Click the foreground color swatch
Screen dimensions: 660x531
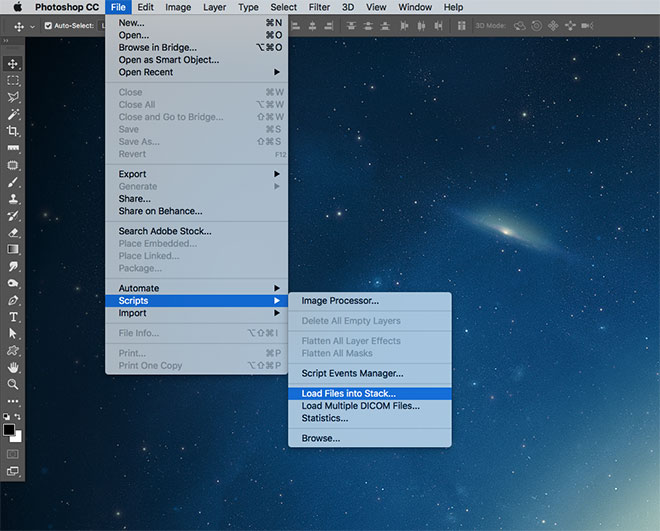(x=8, y=430)
